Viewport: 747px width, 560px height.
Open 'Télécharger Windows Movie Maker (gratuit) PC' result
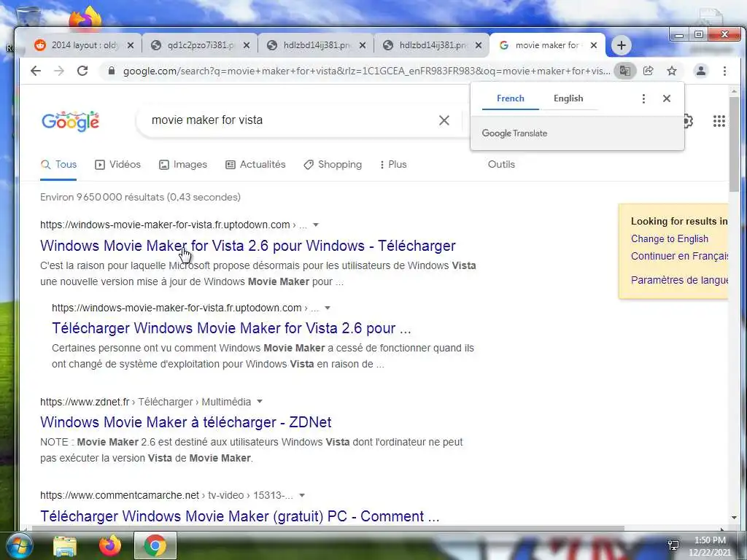point(239,516)
